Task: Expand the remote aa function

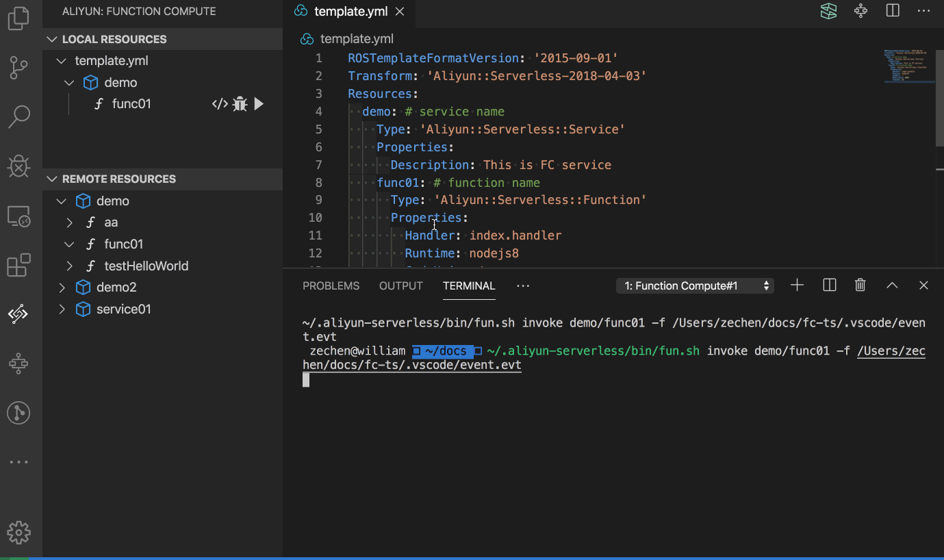Action: click(69, 222)
